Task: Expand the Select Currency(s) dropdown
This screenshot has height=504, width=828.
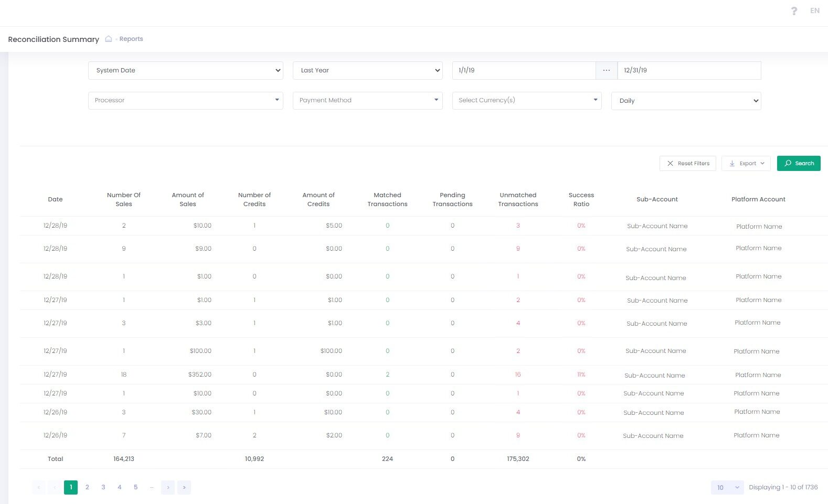Action: tap(527, 100)
